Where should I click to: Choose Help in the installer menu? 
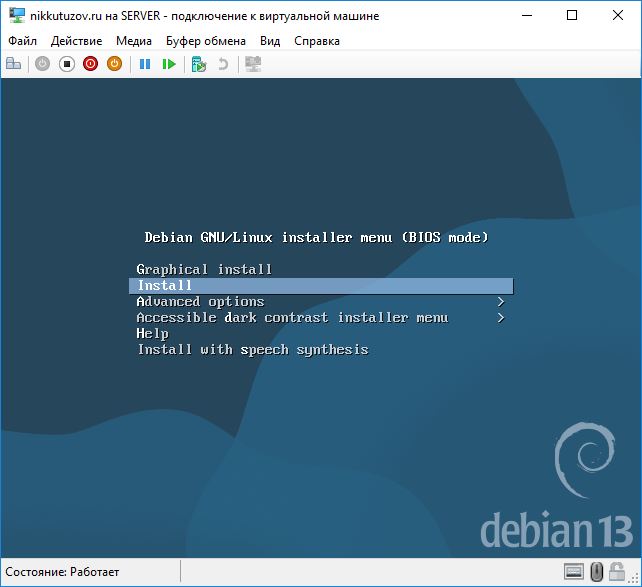pyautogui.click(x=152, y=334)
